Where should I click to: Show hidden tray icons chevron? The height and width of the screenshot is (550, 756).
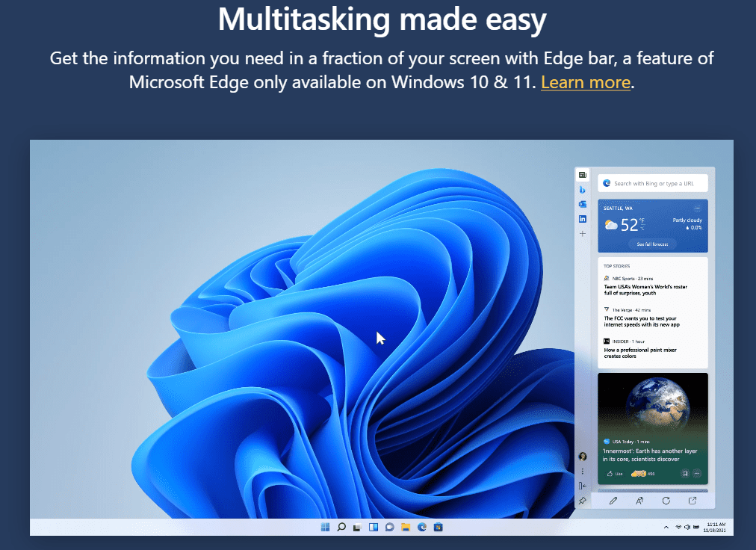click(x=666, y=528)
